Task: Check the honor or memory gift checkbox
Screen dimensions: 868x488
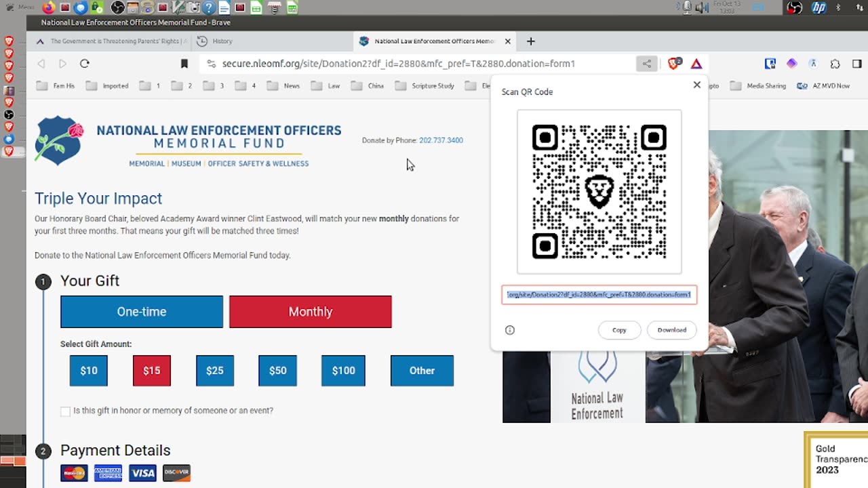Action: [65, 411]
